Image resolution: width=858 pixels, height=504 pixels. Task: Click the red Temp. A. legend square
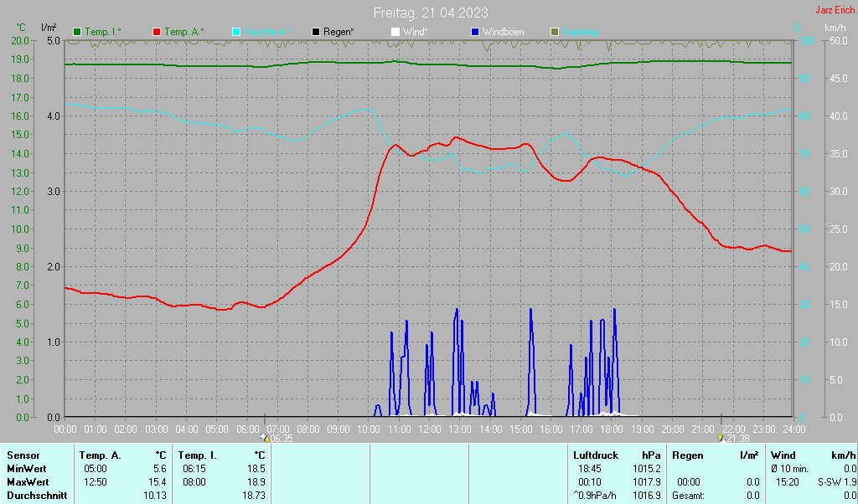(x=157, y=32)
